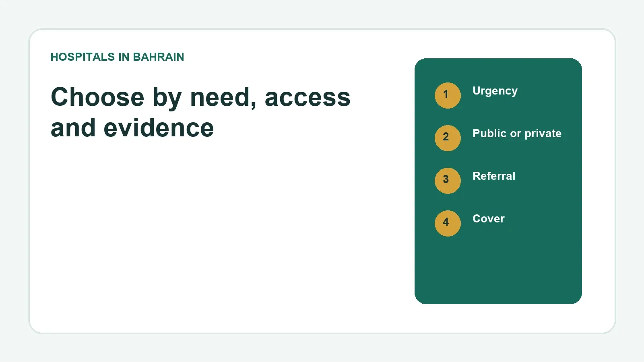Select the Urgency label

(x=495, y=91)
